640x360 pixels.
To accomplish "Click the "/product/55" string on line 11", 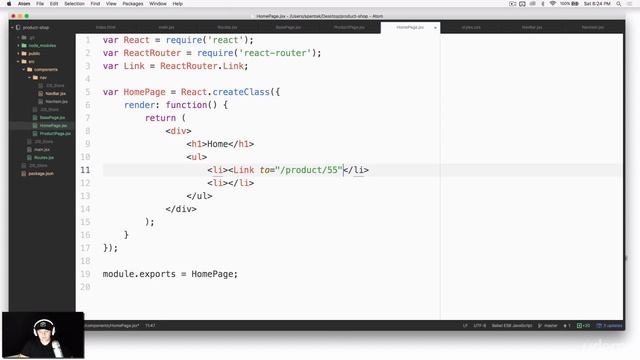I will point(309,170).
